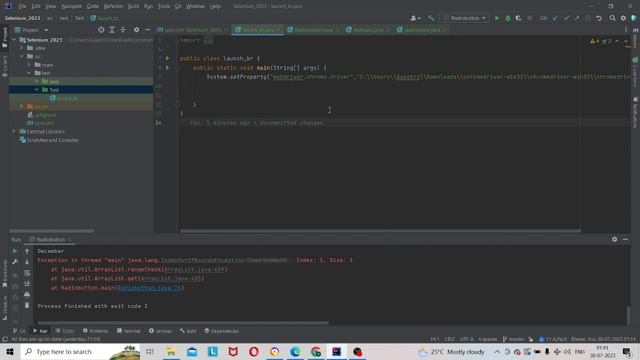Open Microsoft Edge from the taskbar

click(x=295, y=352)
